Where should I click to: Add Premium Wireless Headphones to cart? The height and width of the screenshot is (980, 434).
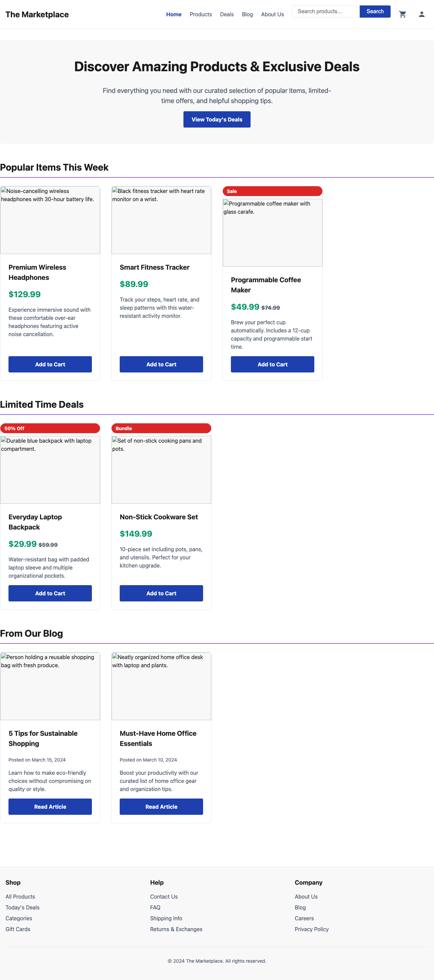pos(50,364)
